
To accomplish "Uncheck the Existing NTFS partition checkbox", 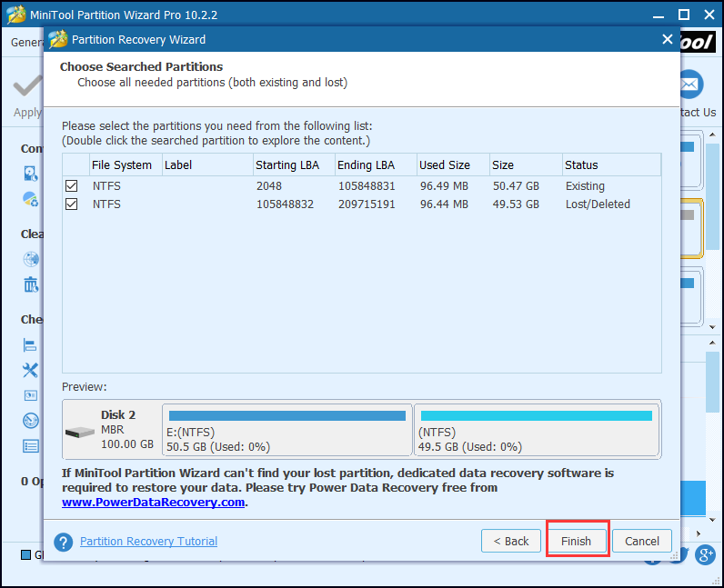I will (x=72, y=186).
